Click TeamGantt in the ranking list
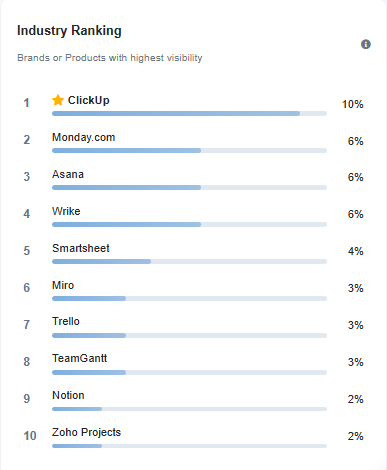 79,358
